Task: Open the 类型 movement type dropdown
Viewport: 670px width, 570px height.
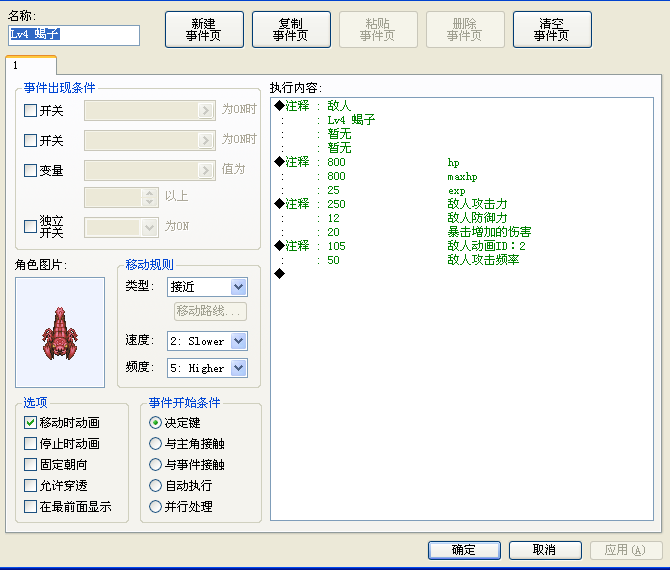Action: point(207,287)
